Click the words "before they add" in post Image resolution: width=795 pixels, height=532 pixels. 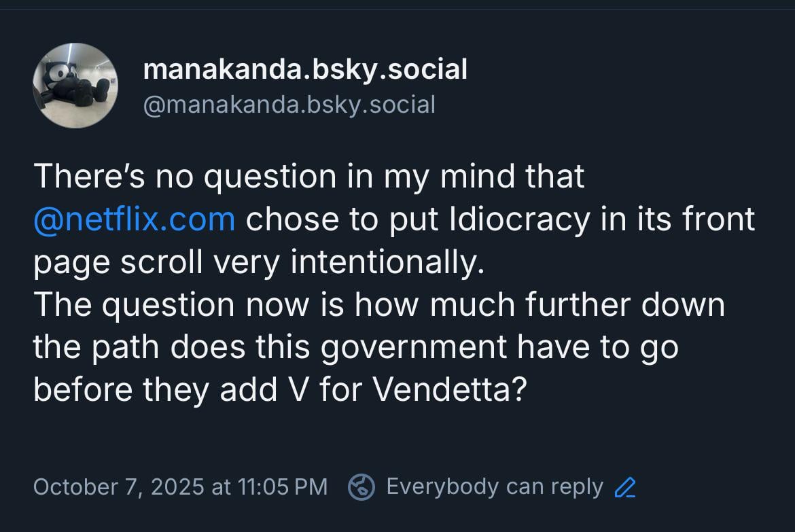click(150, 390)
